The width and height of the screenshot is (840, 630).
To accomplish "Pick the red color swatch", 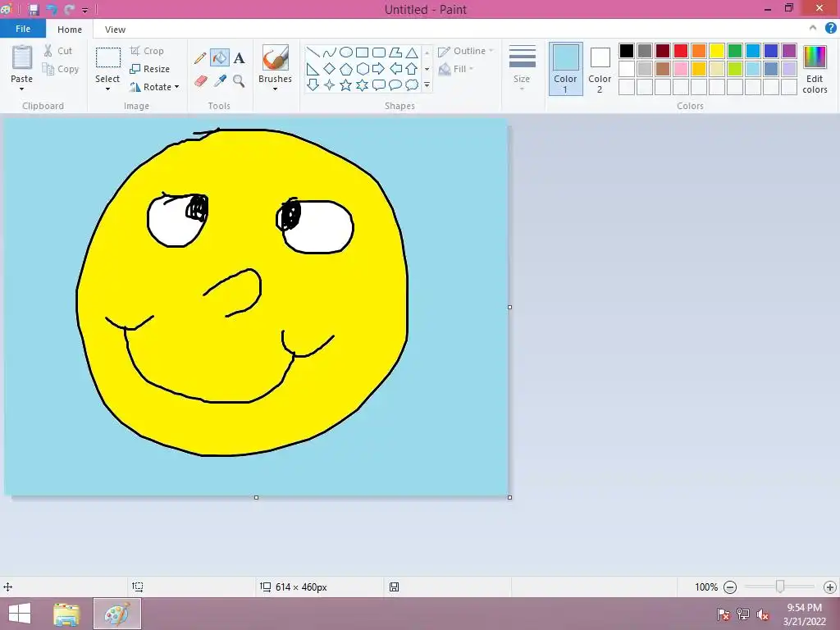I will pos(681,51).
